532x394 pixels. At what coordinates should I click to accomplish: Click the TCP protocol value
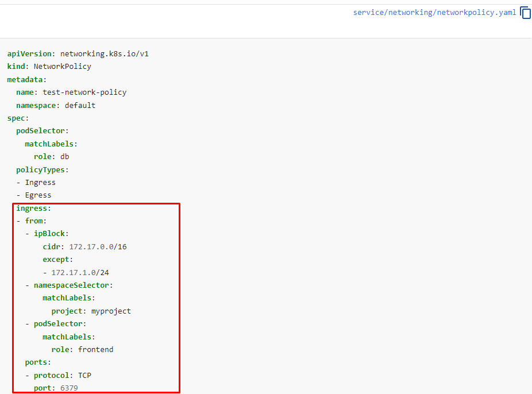[84, 376]
